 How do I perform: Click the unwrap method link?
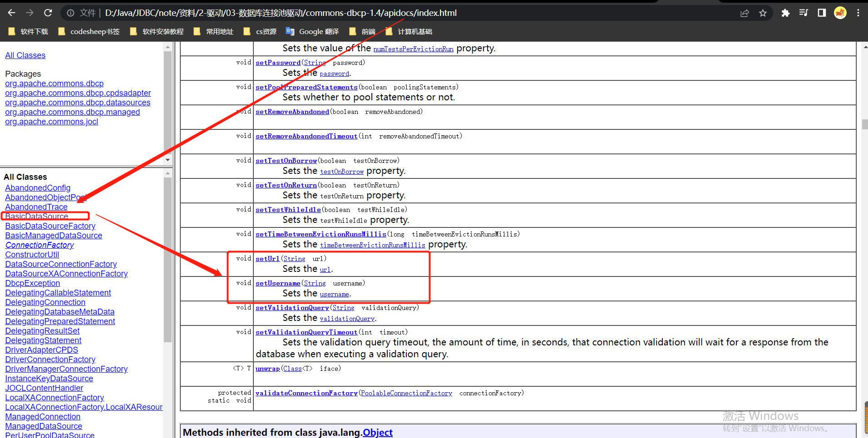(x=268, y=369)
